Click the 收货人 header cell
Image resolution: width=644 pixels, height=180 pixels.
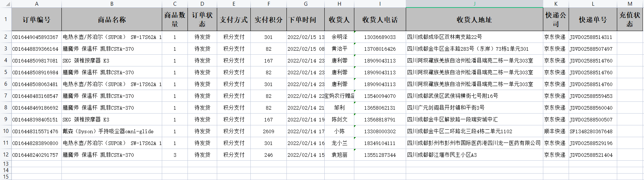click(x=339, y=19)
